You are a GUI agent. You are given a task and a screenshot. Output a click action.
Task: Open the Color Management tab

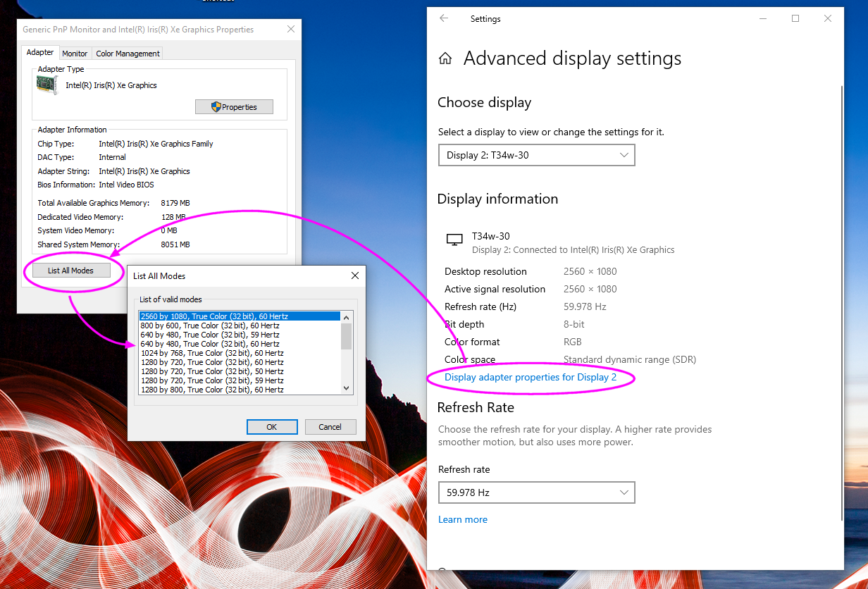click(128, 54)
